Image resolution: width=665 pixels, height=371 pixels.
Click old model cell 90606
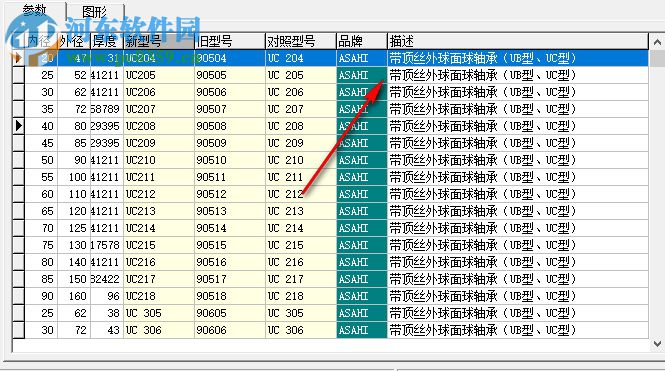click(230, 330)
